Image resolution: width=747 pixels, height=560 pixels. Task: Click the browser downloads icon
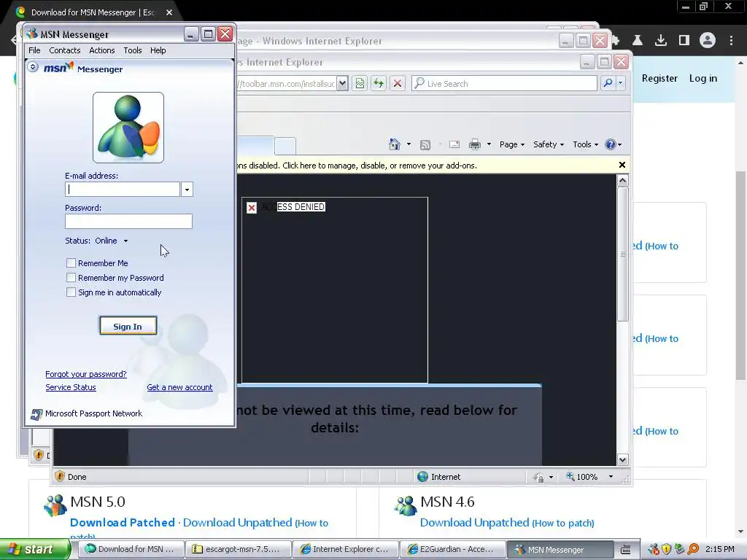[x=661, y=41]
